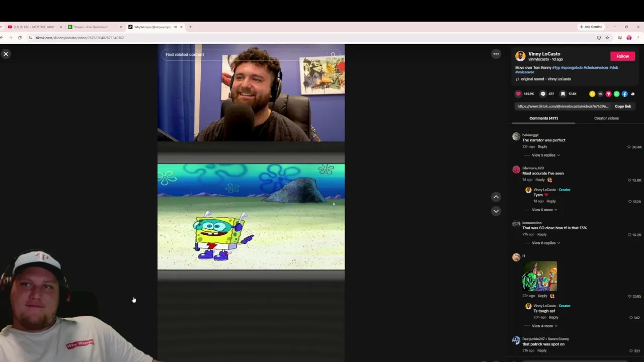
Task: Open the original sound music note
Action: tap(517, 79)
